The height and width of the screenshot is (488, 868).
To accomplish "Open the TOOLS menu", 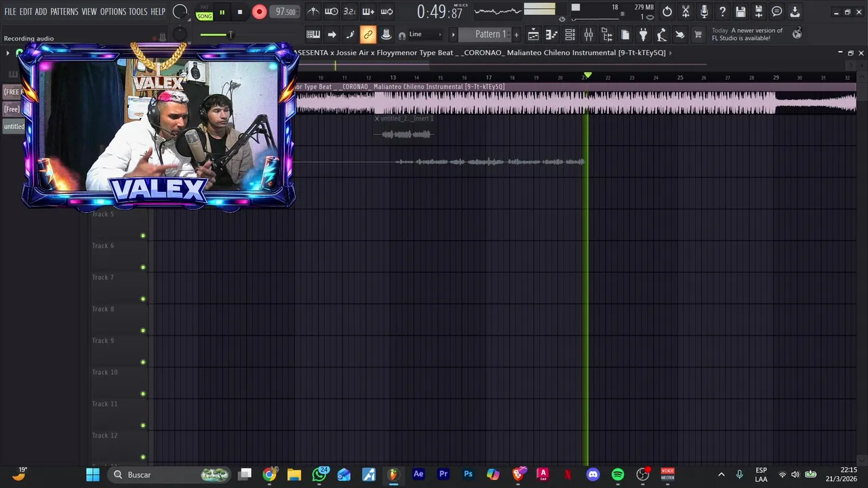I will [x=138, y=12].
